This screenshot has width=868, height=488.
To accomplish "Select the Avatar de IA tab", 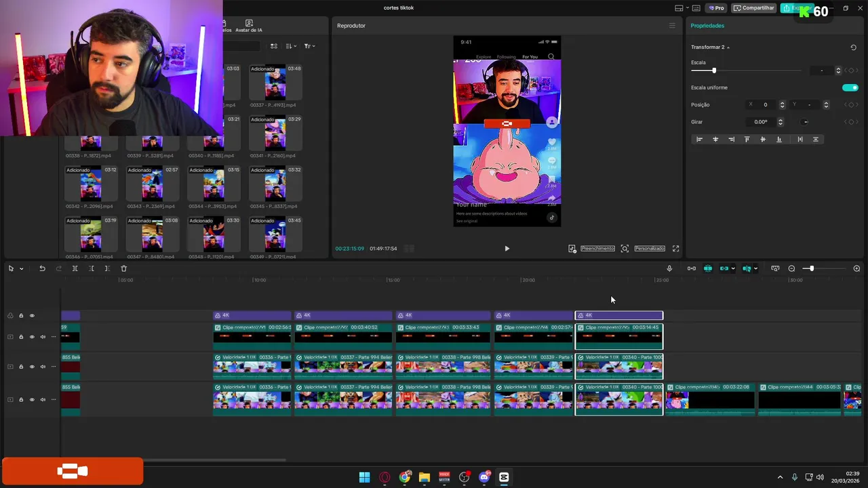I will [x=248, y=26].
